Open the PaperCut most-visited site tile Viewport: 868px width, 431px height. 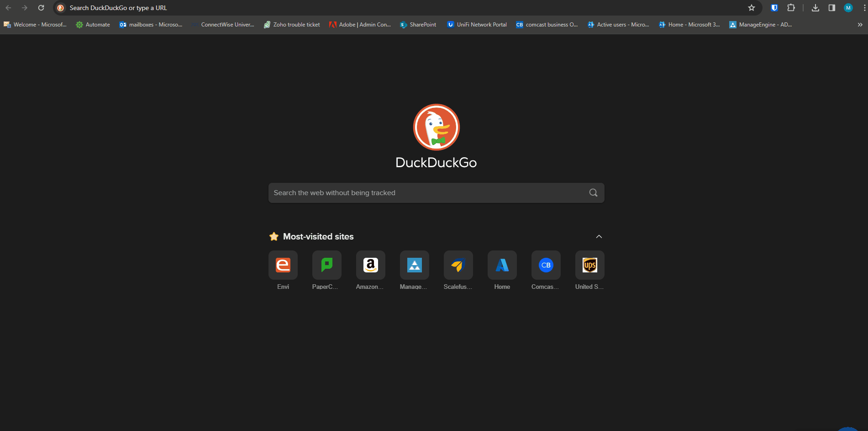[326, 265]
